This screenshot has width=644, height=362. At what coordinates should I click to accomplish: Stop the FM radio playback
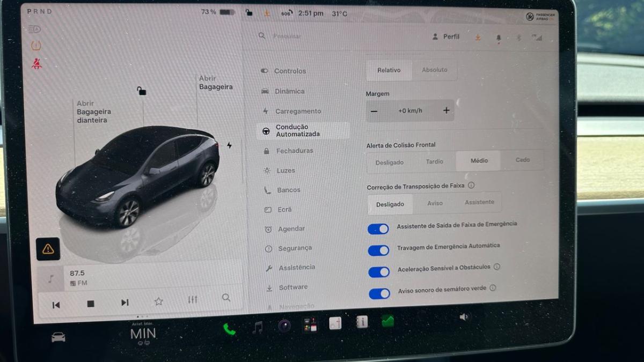point(91,304)
